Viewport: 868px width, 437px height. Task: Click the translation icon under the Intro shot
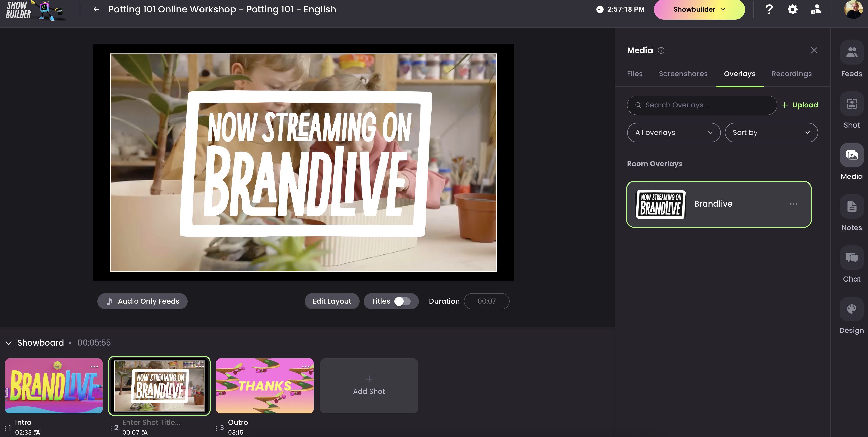point(37,432)
